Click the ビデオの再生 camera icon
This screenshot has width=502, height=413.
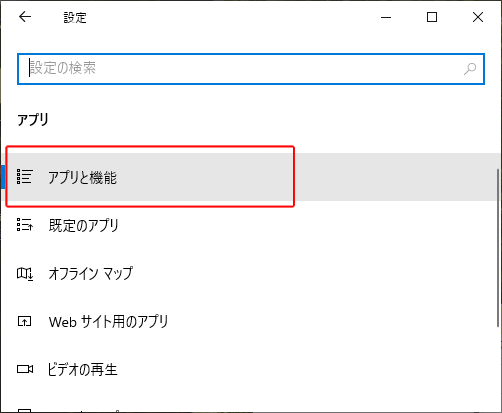(x=25, y=369)
